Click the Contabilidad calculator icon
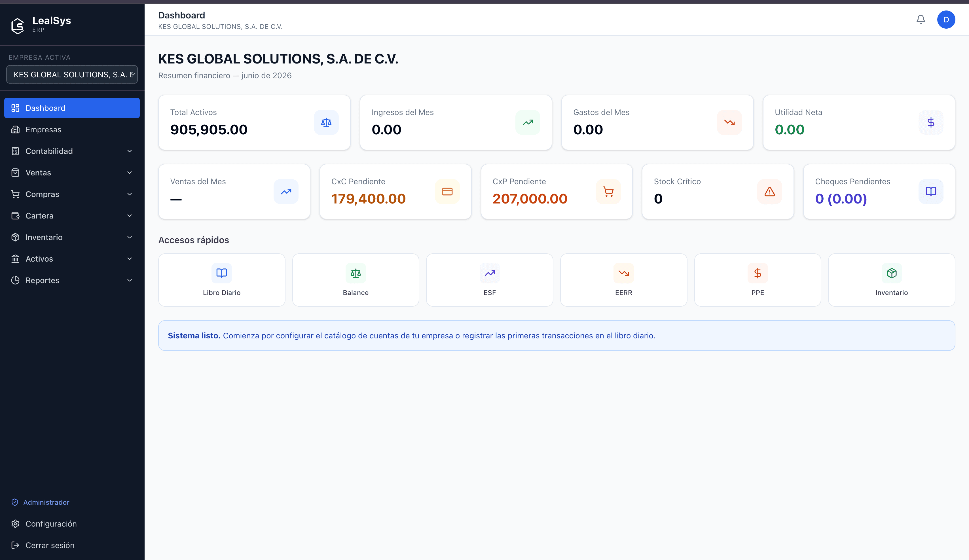 (15, 151)
